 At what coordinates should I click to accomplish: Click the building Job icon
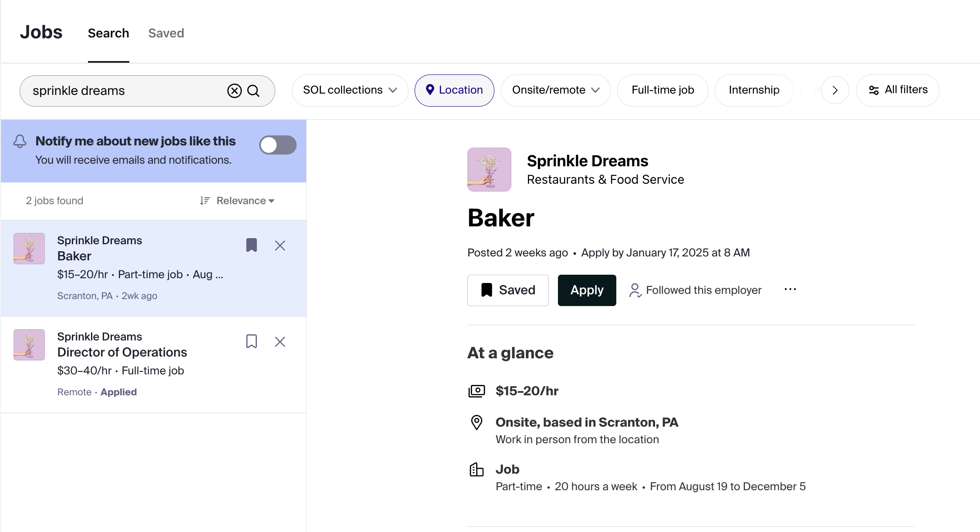(x=476, y=469)
